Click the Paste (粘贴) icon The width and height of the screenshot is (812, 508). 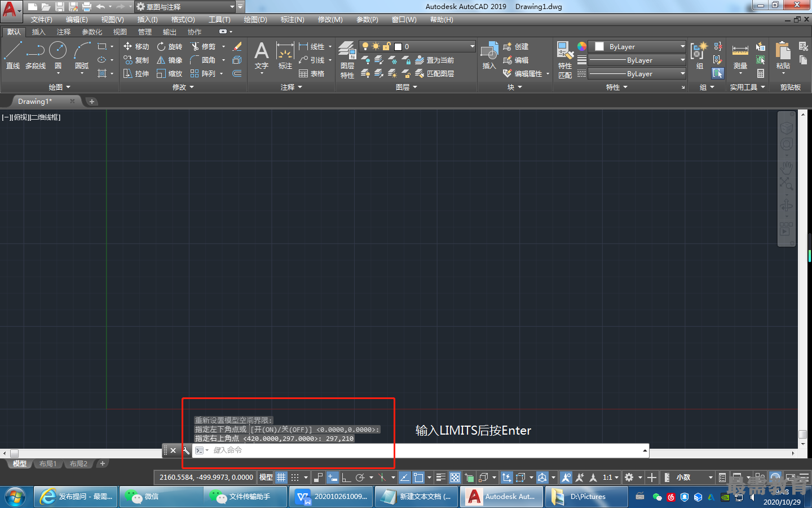tap(783, 55)
